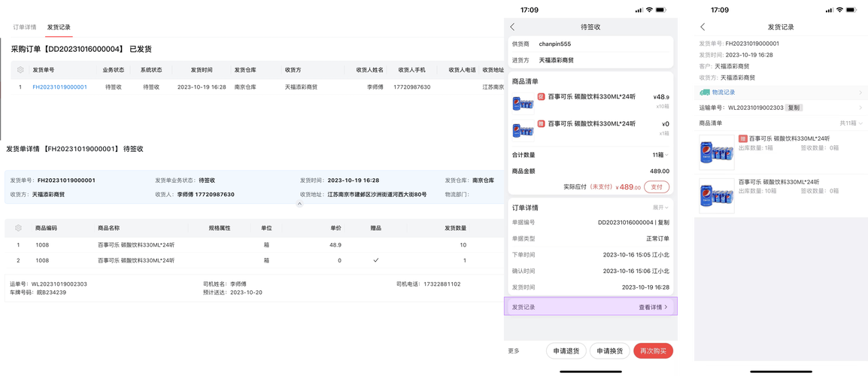Click the 业务状态 column header
The width and height of the screenshot is (868, 376).
pos(114,71)
